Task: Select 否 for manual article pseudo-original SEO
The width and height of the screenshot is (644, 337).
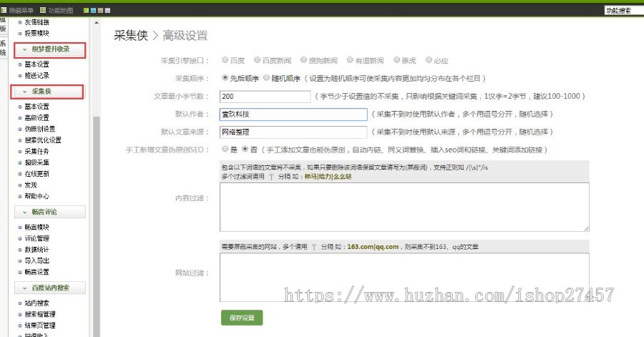Action: pos(245,149)
